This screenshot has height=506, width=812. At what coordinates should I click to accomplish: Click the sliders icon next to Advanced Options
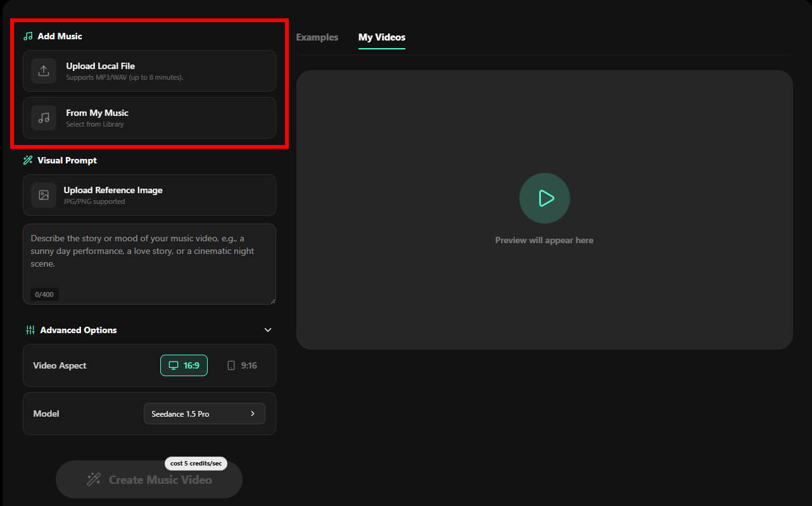(x=30, y=330)
